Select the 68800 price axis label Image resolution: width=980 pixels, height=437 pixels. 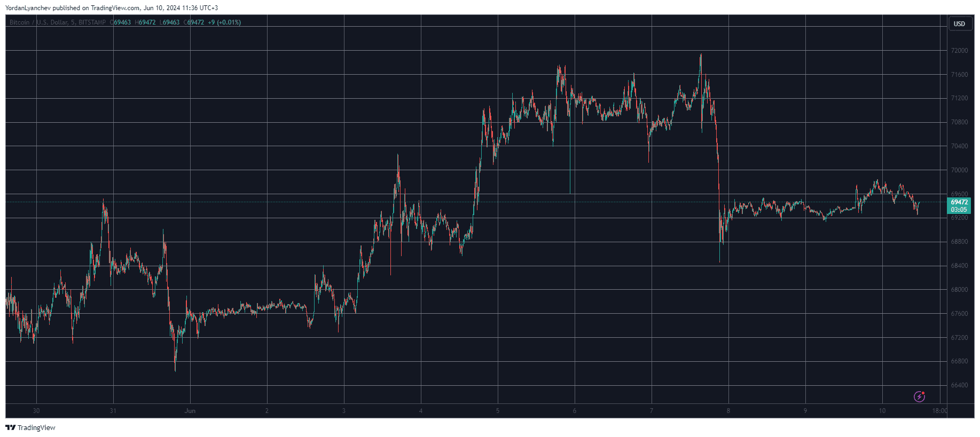(959, 242)
